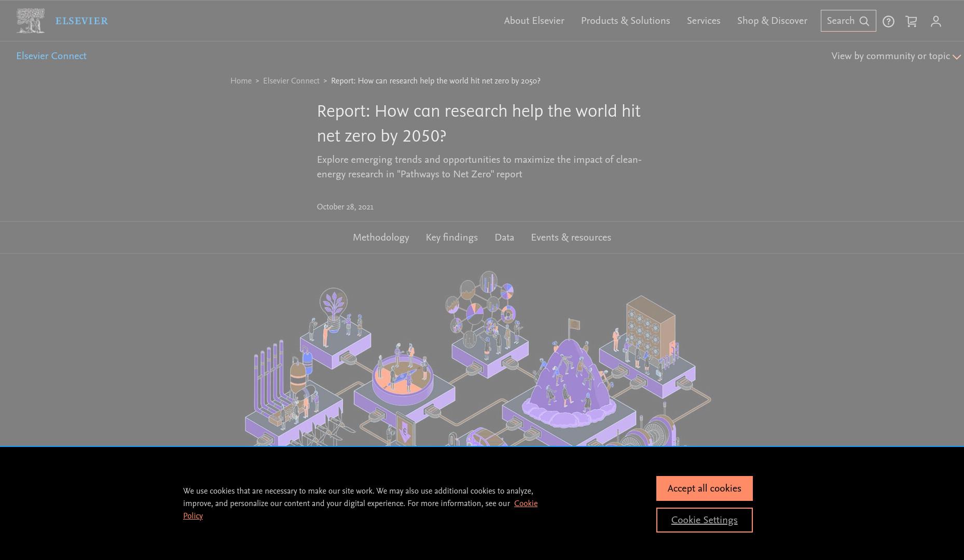Jump to Events & resources section
The width and height of the screenshot is (964, 560).
coord(571,237)
